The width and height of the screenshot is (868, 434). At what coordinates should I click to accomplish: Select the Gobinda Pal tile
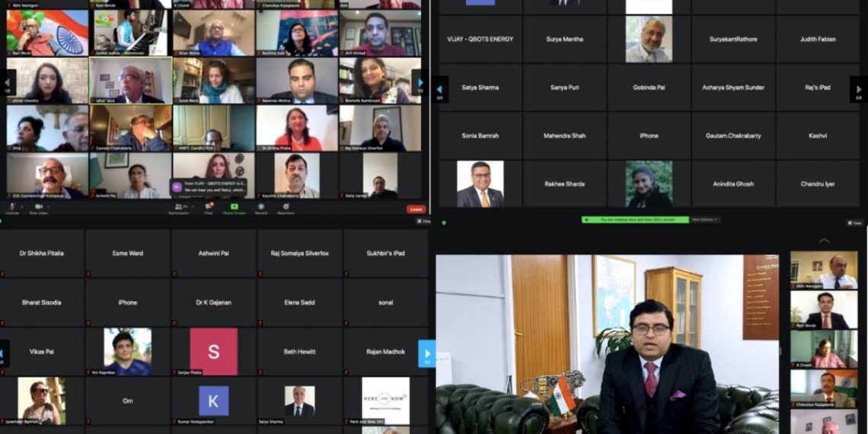649,88
